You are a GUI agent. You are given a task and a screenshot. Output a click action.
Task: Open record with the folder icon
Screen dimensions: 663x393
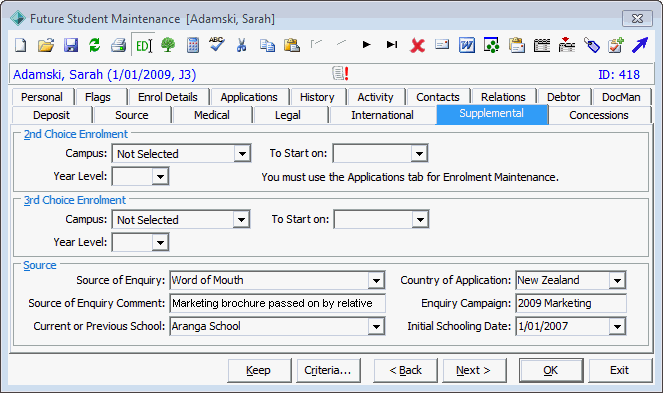pyautogui.click(x=46, y=45)
